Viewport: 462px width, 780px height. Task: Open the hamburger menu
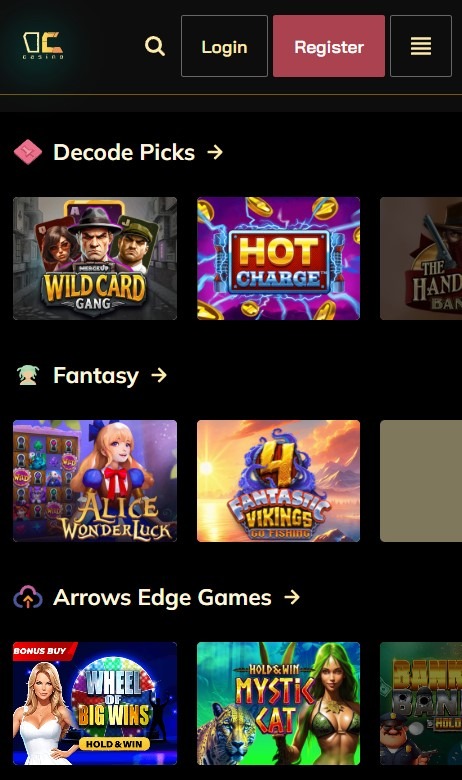coord(421,46)
